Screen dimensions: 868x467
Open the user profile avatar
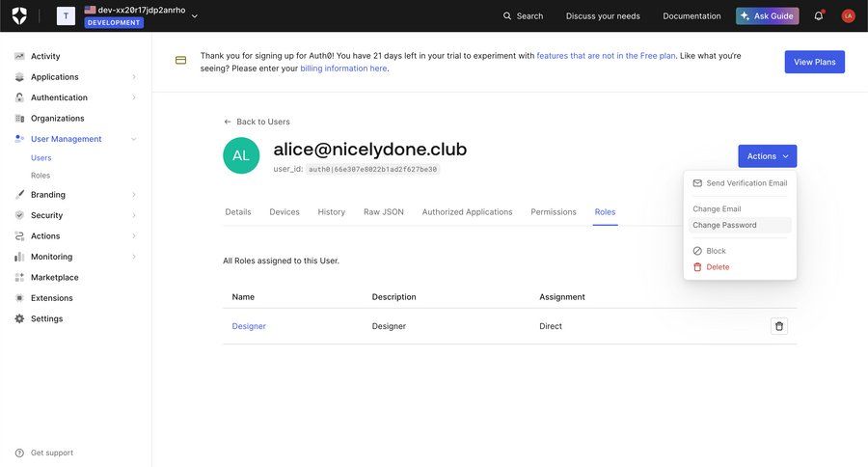coord(848,16)
